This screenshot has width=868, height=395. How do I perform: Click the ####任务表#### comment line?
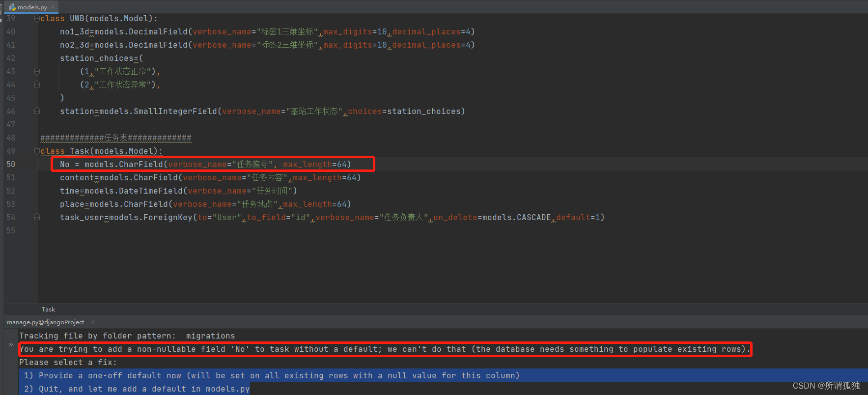pos(116,138)
